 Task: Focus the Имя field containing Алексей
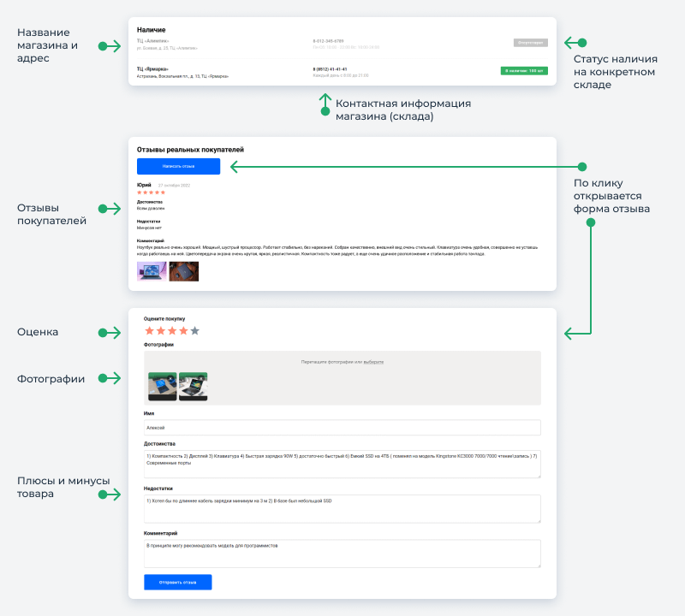342,428
